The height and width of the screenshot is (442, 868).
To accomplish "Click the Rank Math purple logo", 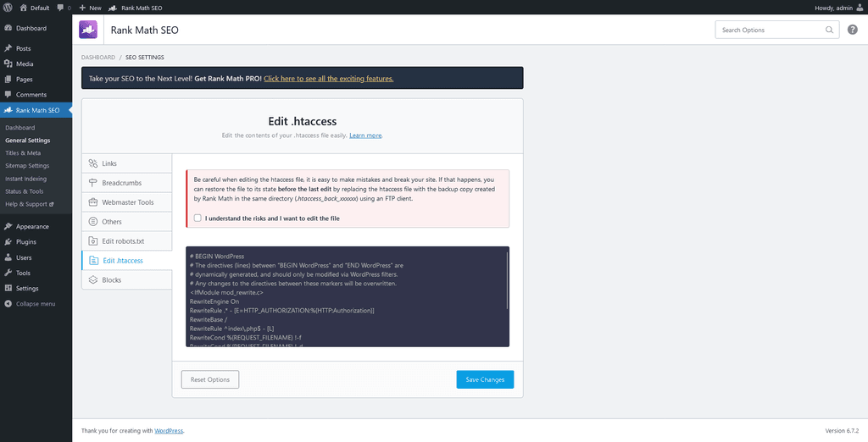I will click(x=88, y=30).
